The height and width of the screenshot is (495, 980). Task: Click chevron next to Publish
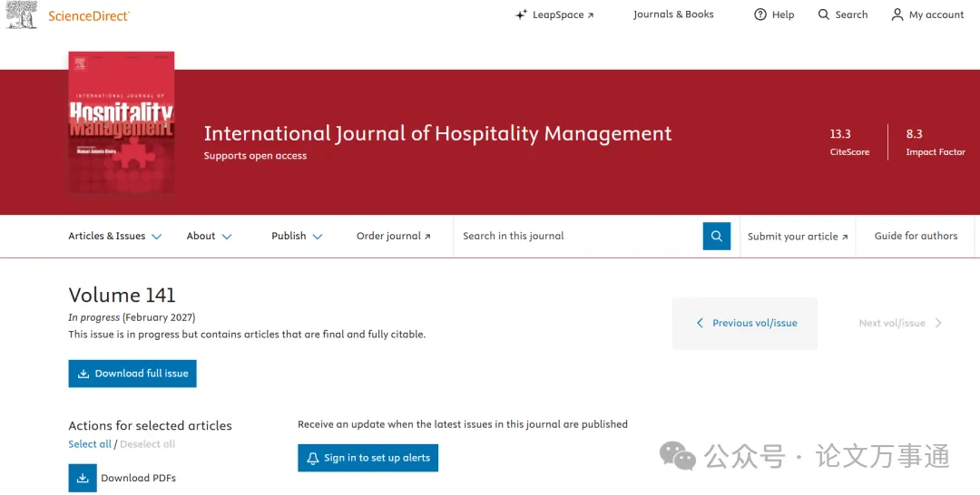318,237
